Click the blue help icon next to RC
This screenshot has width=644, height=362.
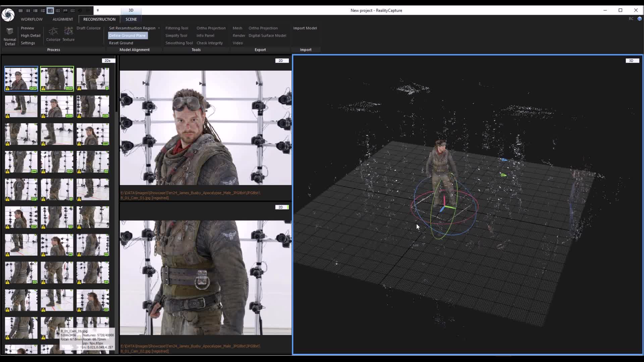(x=639, y=19)
